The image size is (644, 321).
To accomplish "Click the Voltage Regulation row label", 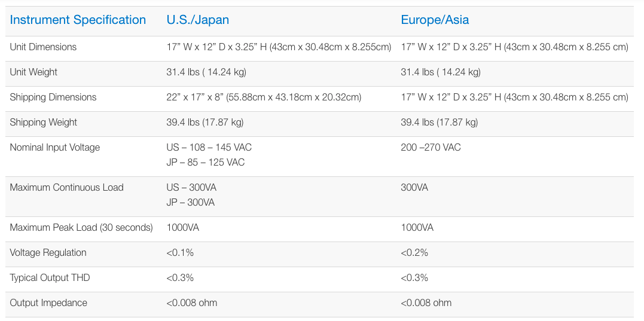I will click(48, 252).
